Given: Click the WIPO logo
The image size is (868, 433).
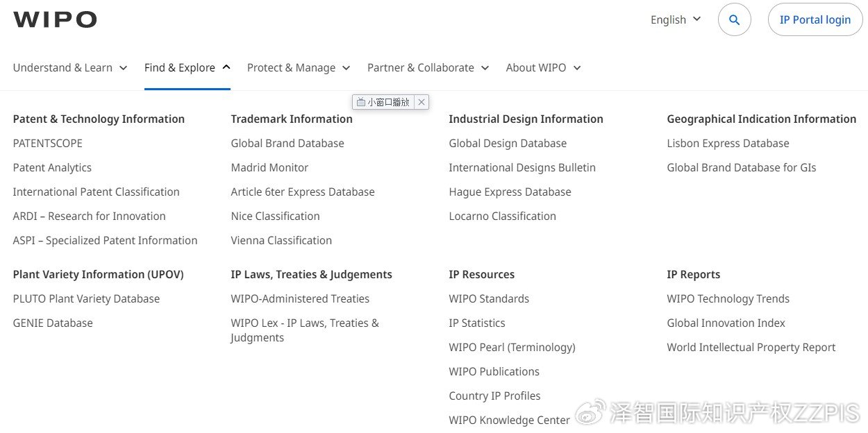Looking at the screenshot, I should pyautogui.click(x=55, y=19).
